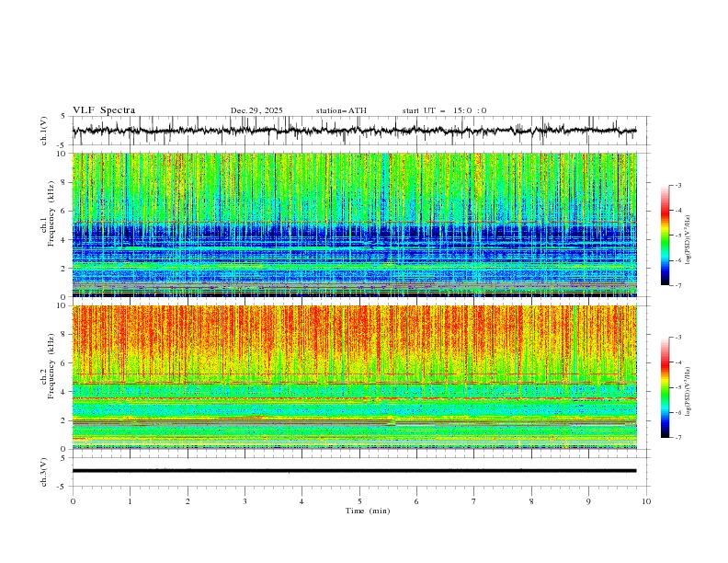Click the "-3" label on ch.2 color bar
The width and height of the screenshot is (728, 563).
coord(678,338)
